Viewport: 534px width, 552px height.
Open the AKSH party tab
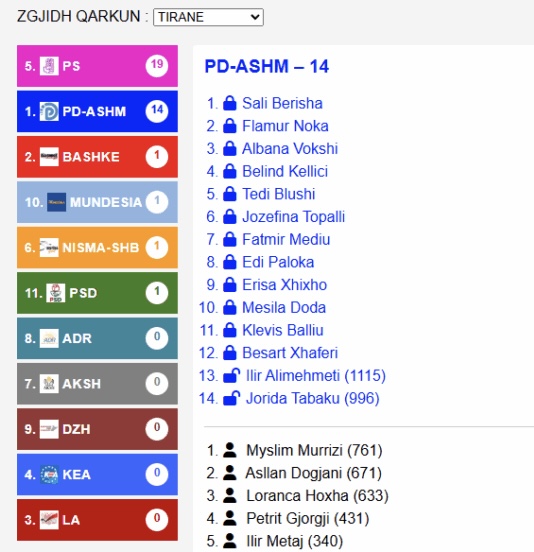(x=97, y=384)
